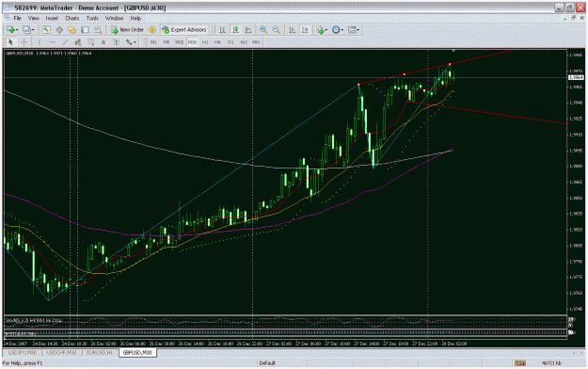Image resolution: width=588 pixels, height=369 pixels.
Task: Switch timeframe to M1
Action: [x=153, y=42]
